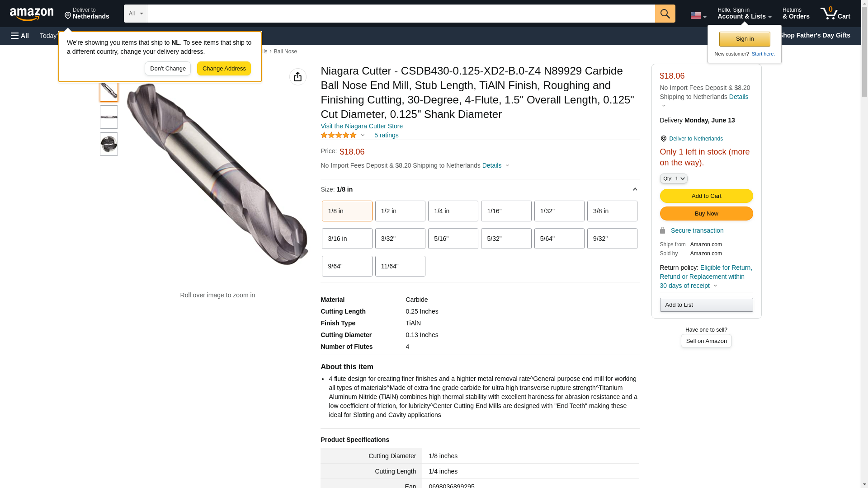868x488 pixels.
Task: Open Account & Lists menu
Action: [x=744, y=14]
